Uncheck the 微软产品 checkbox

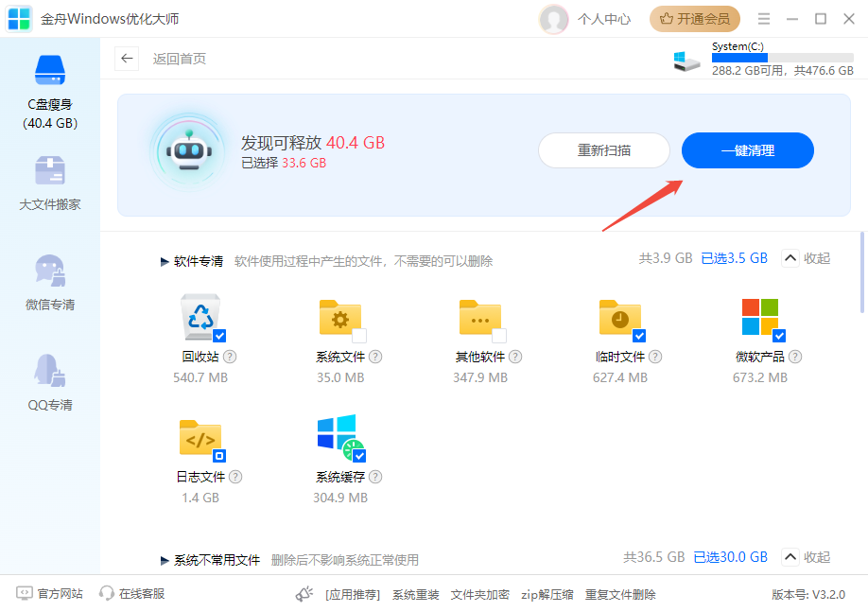pos(779,336)
